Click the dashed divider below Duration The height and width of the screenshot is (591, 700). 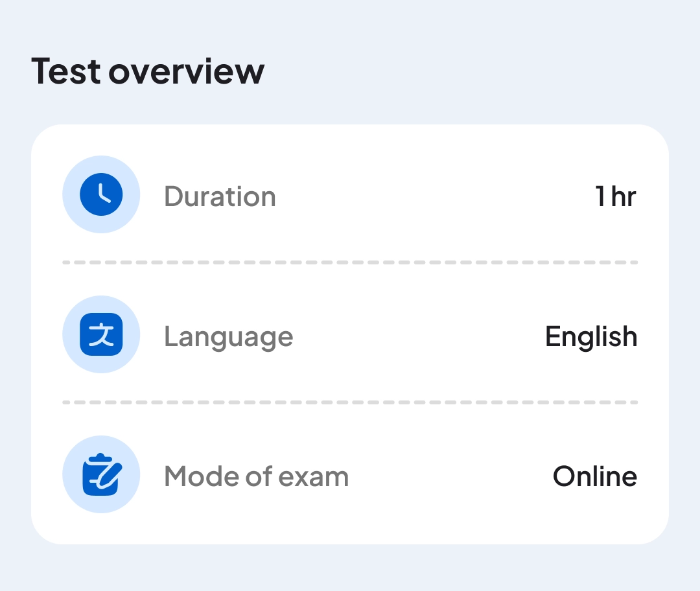point(350,262)
